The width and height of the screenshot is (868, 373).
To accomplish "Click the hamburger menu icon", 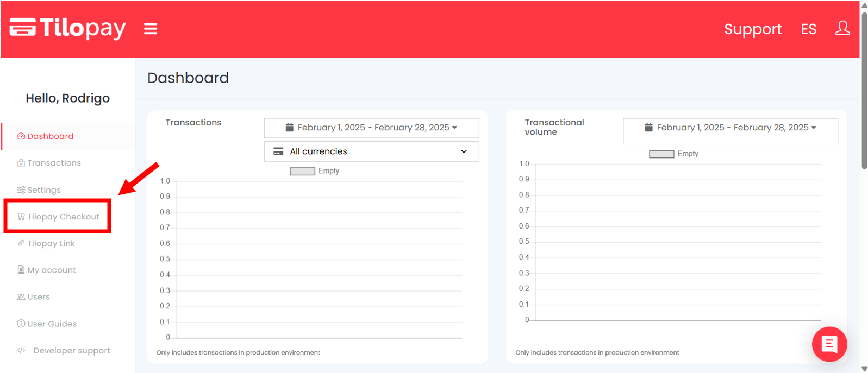I will 151,29.
